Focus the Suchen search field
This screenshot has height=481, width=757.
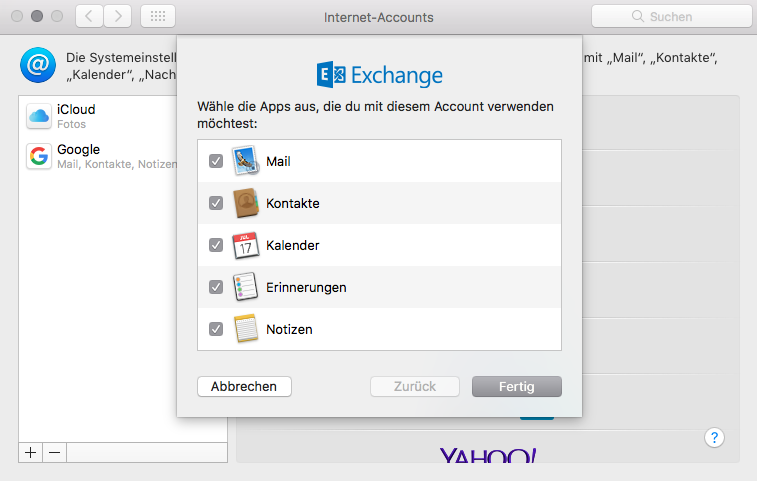coord(672,16)
